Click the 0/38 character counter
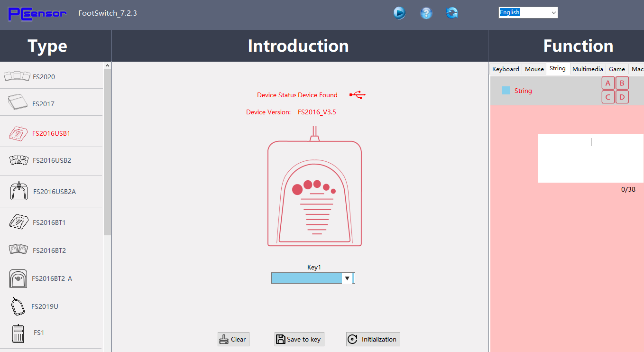Image resolution: width=644 pixels, height=352 pixels. click(628, 189)
